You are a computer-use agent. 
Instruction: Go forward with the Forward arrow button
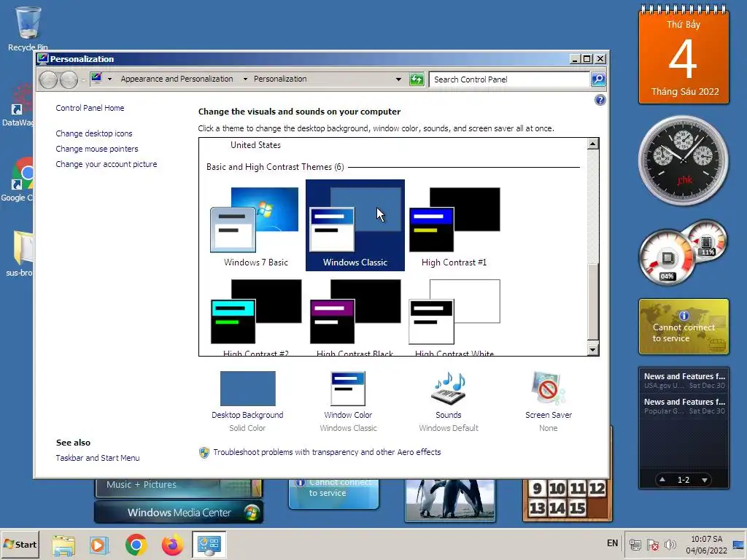coord(69,79)
